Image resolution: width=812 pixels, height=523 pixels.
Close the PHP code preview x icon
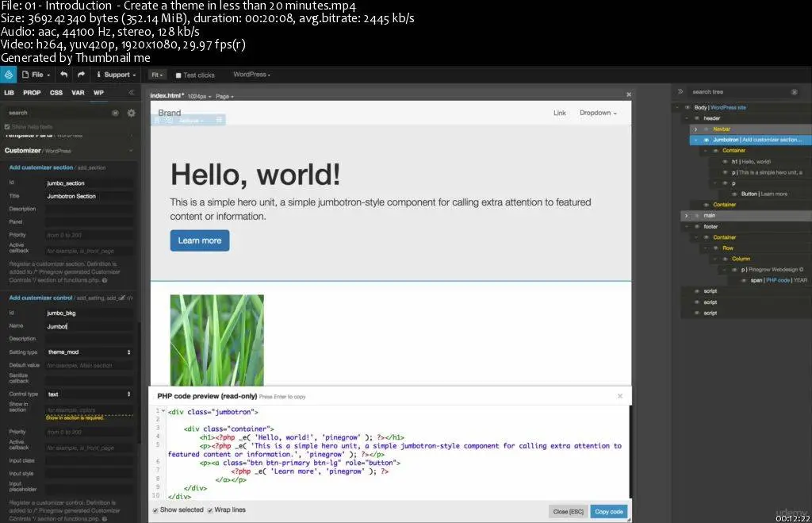[619, 396]
